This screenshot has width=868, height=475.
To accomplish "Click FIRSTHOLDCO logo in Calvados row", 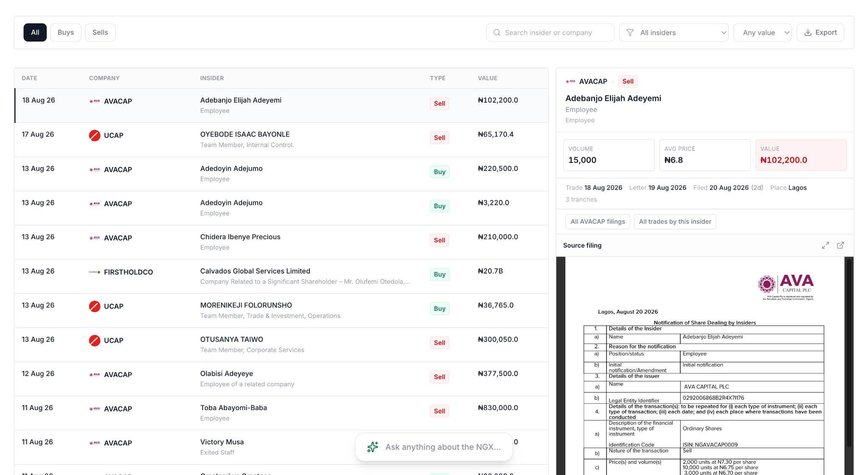I will click(95, 272).
